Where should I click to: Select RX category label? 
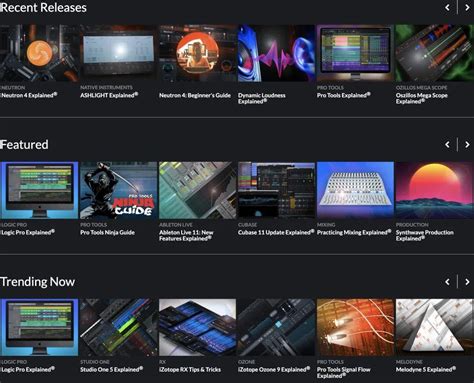[x=162, y=362]
